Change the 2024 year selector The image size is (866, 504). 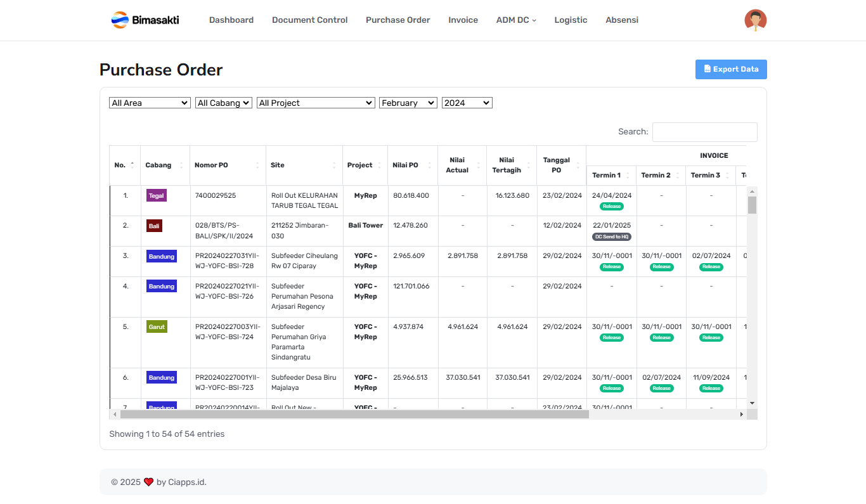click(x=467, y=103)
